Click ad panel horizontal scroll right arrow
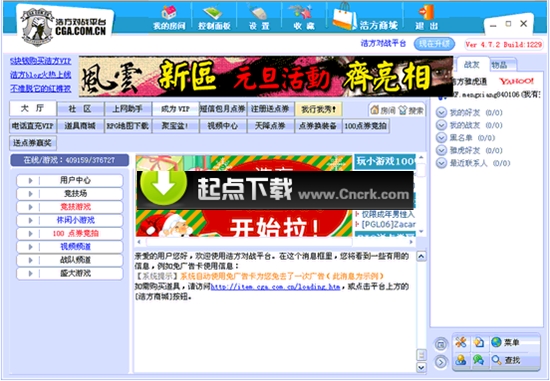550x381 pixels. click(x=411, y=242)
